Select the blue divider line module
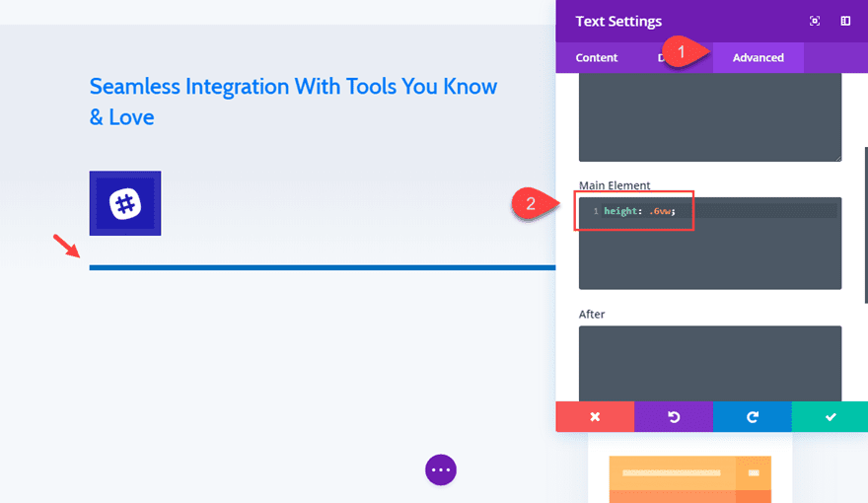Image resolution: width=868 pixels, height=503 pixels. pos(323,267)
